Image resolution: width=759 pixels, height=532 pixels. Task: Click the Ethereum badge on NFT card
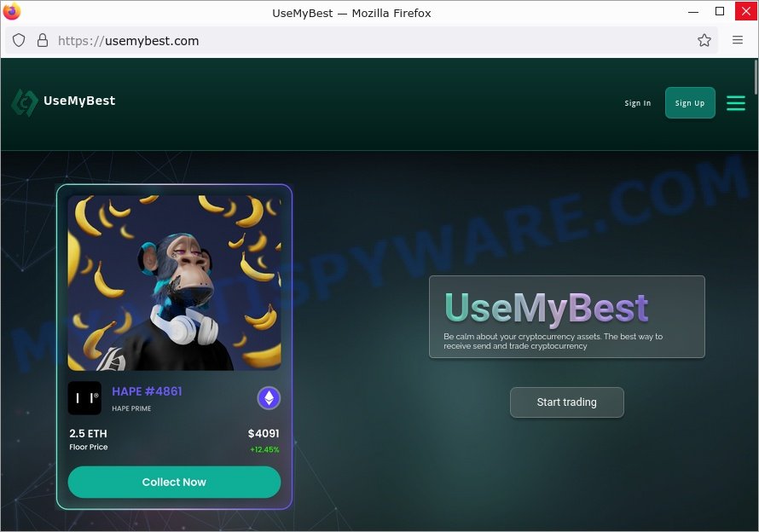point(269,398)
